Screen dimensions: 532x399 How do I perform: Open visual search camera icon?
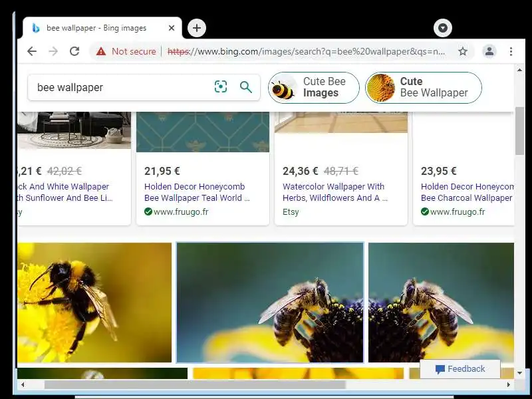pos(221,86)
